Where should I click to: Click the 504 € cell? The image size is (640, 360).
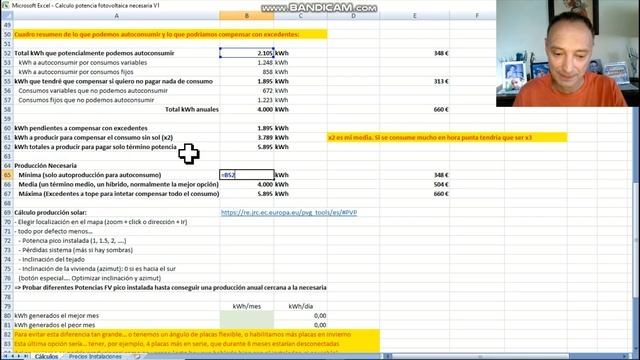414,184
